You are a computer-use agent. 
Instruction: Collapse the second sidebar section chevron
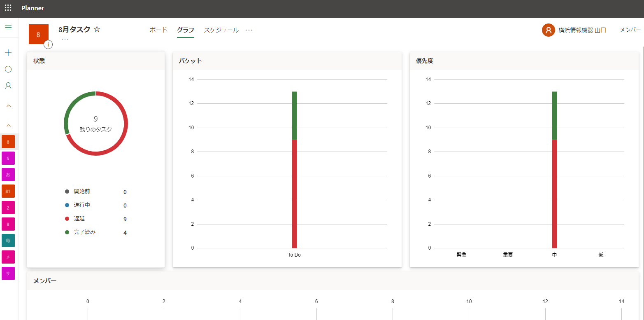[x=8, y=125]
